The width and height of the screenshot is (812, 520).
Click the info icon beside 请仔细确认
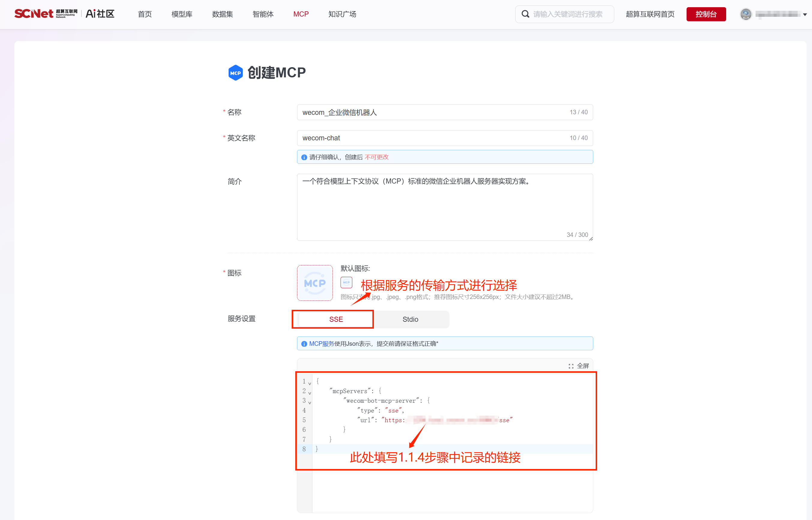[x=304, y=157]
